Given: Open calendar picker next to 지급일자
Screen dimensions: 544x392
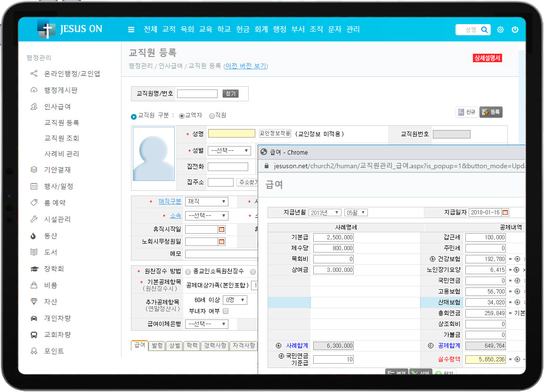Looking at the screenshot, I should (505, 212).
